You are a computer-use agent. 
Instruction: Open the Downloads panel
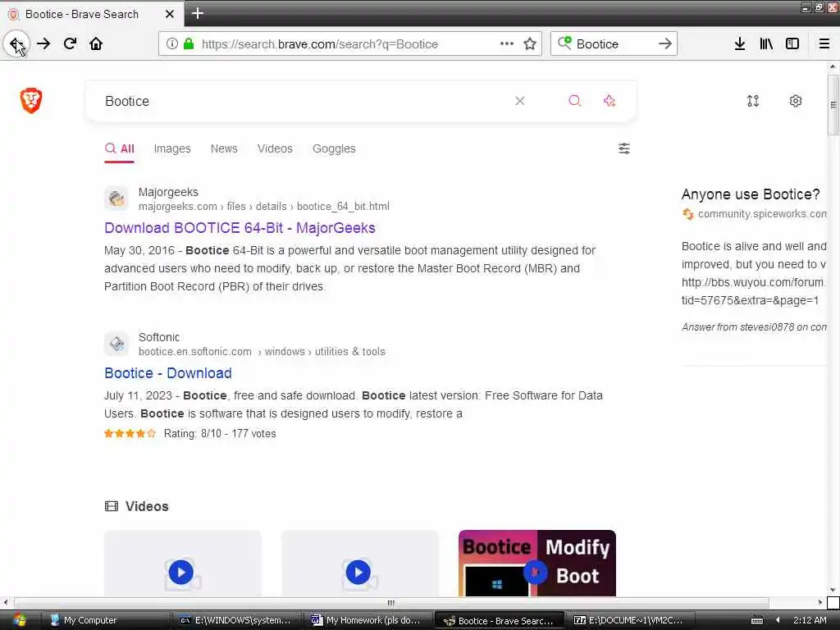[x=739, y=44]
